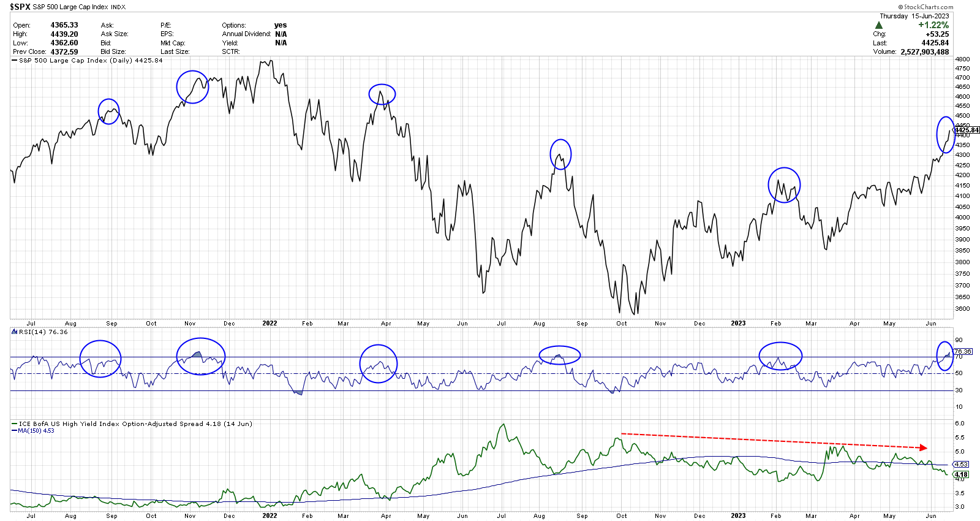This screenshot has width=980, height=521.
Task: Click the RSI oval near August 2022
Action: pos(559,355)
